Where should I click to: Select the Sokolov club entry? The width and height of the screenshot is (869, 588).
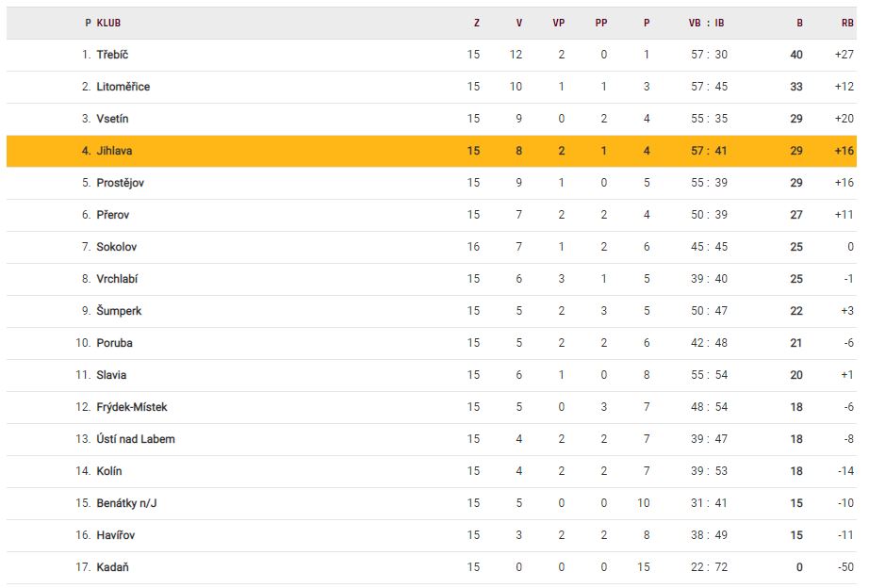point(116,247)
